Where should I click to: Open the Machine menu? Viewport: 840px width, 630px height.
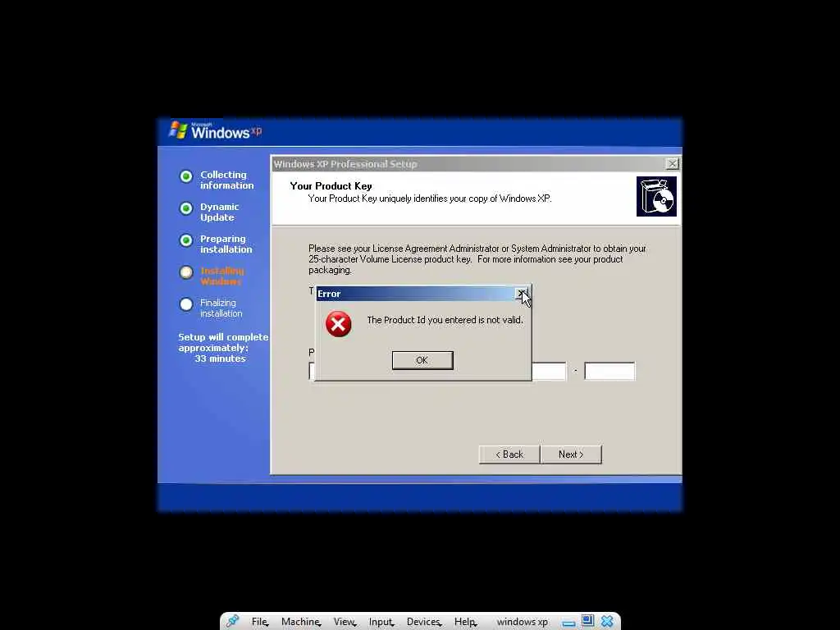[x=300, y=622]
